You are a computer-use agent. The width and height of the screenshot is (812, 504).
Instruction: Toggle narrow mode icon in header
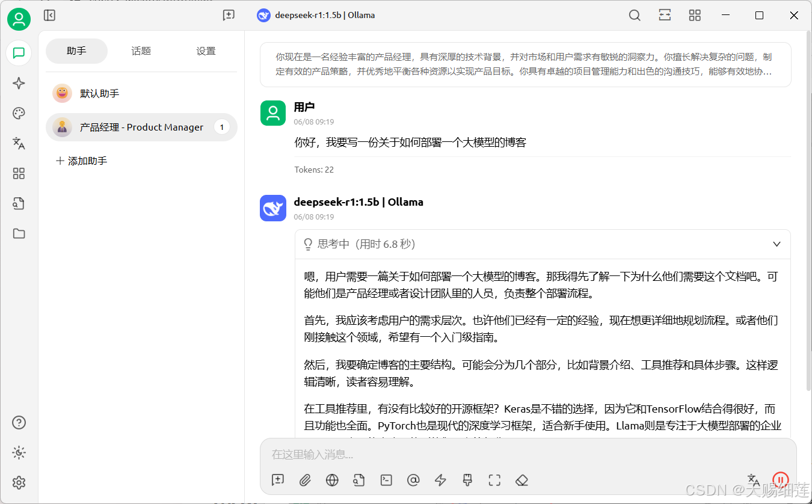pyautogui.click(x=665, y=16)
